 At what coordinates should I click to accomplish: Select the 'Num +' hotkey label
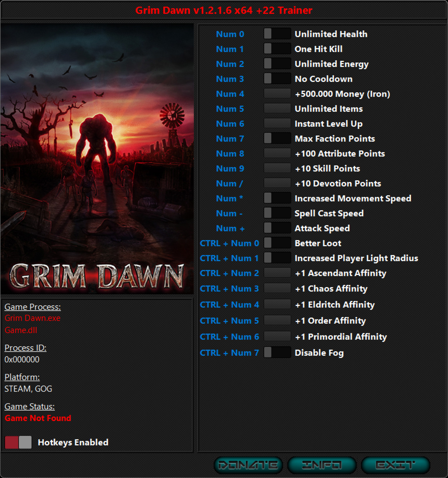(230, 228)
